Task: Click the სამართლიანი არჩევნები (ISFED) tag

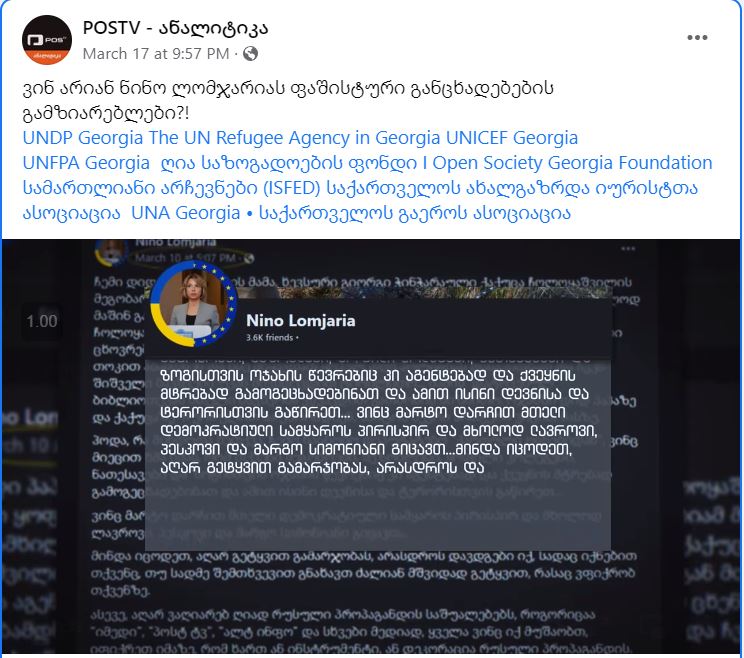Action: 171,188
